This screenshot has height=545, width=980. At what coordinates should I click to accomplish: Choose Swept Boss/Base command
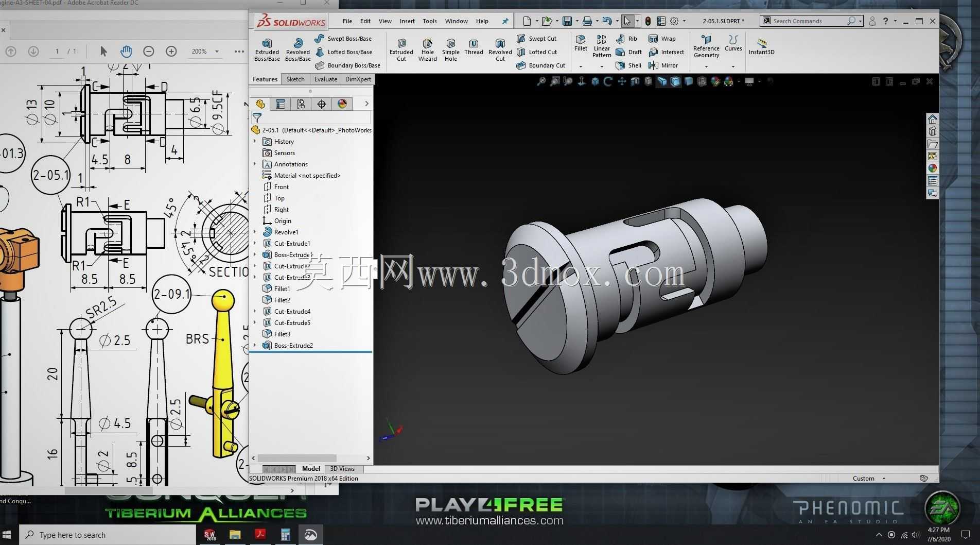[343, 39]
